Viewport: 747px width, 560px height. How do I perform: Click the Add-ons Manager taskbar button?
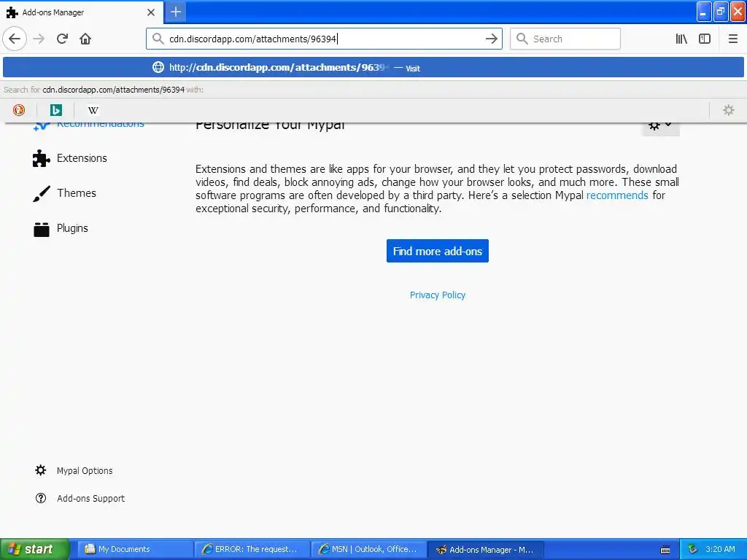(486, 549)
